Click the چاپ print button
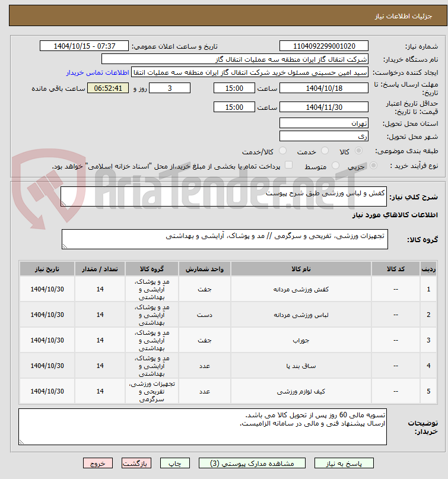 pos(175,463)
